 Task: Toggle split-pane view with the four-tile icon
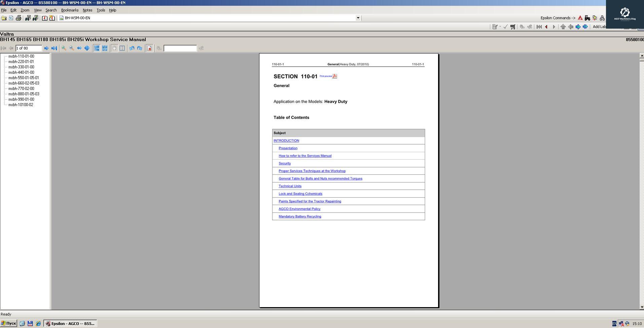pyautogui.click(x=105, y=48)
